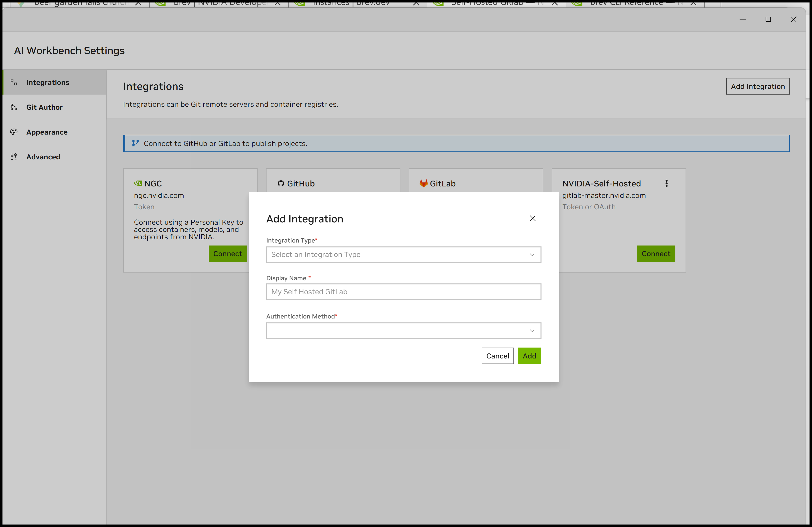
Task: Go to the Advanced settings section
Action: coord(55,157)
